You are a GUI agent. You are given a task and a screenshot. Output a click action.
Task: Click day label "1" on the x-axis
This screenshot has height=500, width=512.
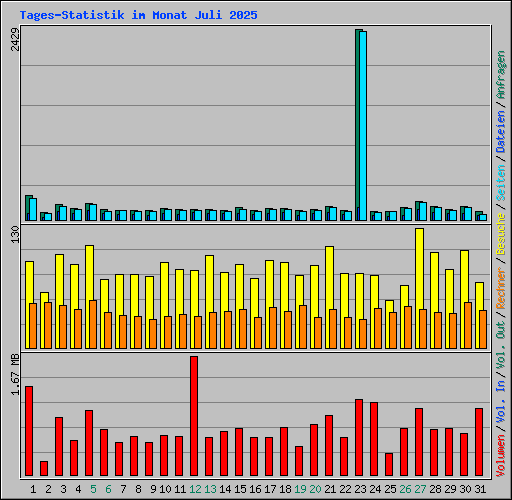pos(33,489)
